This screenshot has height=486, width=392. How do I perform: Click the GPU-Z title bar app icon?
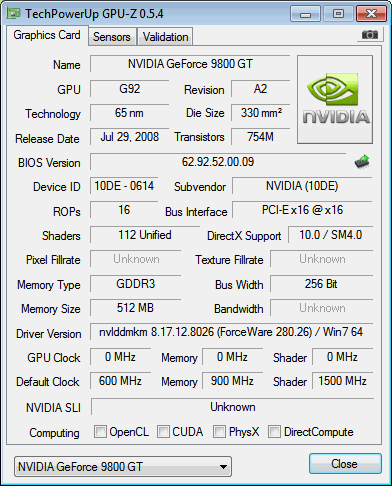pyautogui.click(x=15, y=14)
